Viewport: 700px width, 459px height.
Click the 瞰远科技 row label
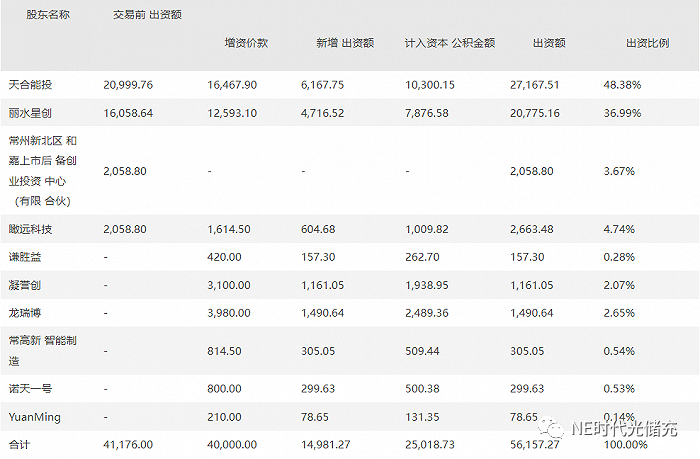(x=27, y=230)
